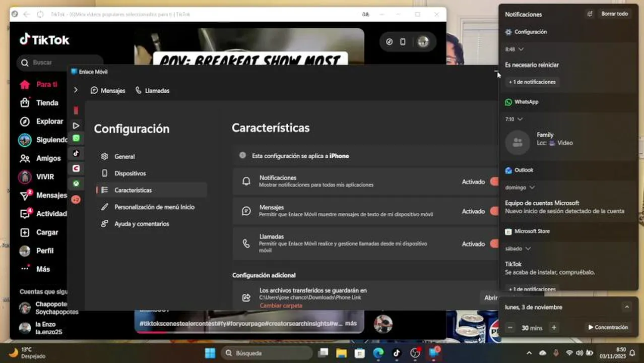Toggle the Notificaciones switch in Características
This screenshot has width=644, height=363.
494,181
